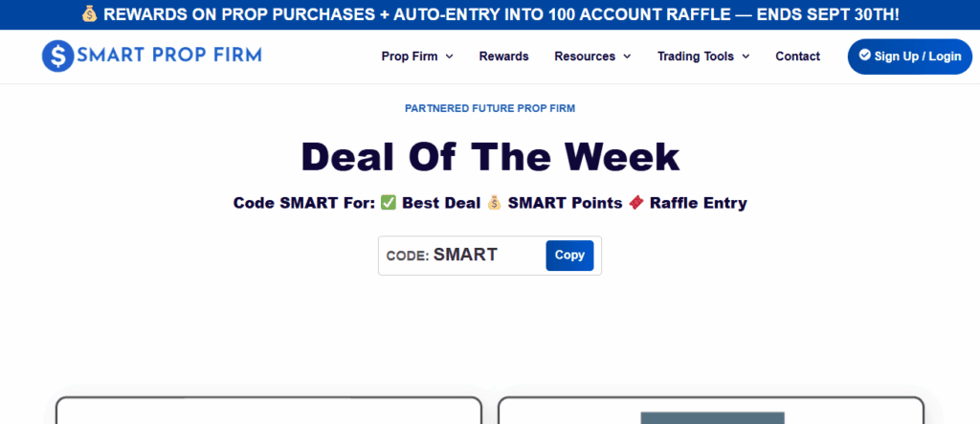This screenshot has height=424, width=980.
Task: Click the dollar sign logo icon
Action: tap(58, 56)
